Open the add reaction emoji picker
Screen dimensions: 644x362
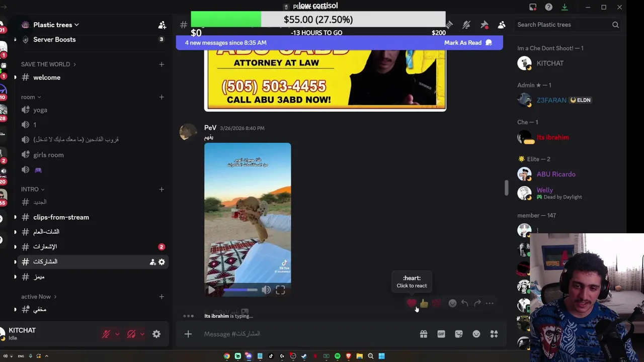tap(452, 303)
